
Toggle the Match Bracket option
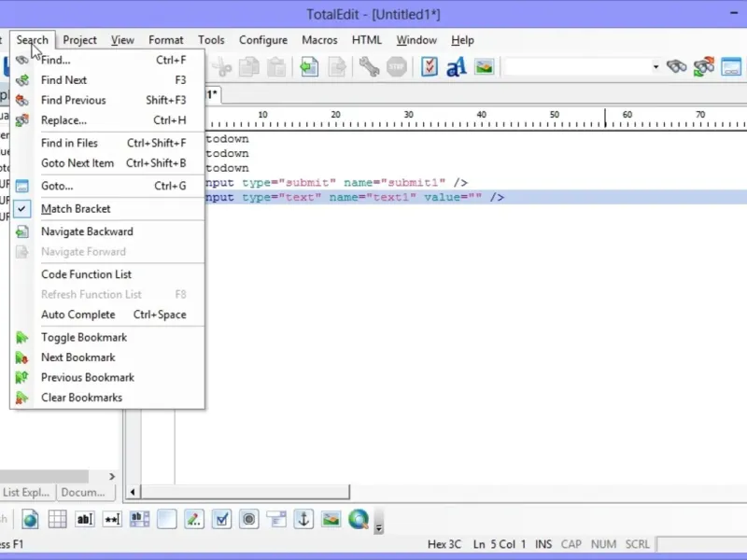[107, 208]
